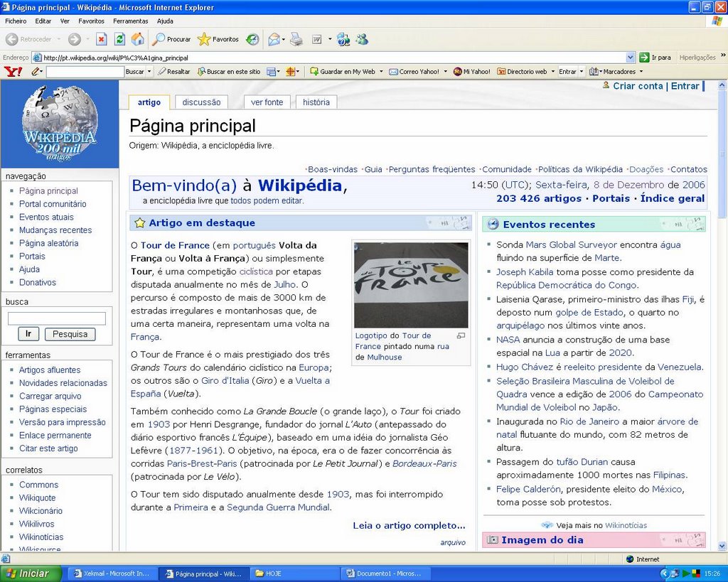Open Página aleatória sidebar link
Viewport: 728px width, 582px height.
49,243
